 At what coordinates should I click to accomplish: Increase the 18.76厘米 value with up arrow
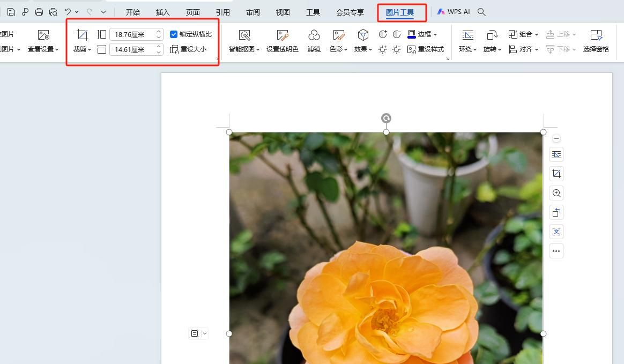[159, 32]
